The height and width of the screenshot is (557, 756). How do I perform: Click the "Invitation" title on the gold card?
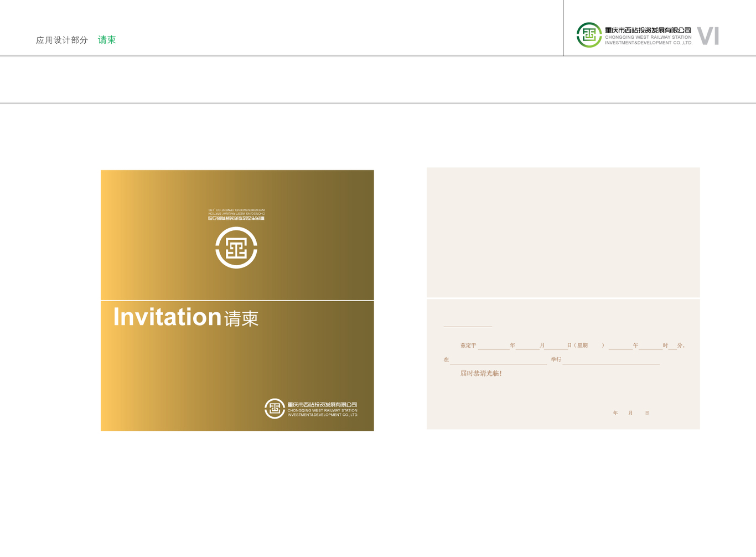pos(167,317)
